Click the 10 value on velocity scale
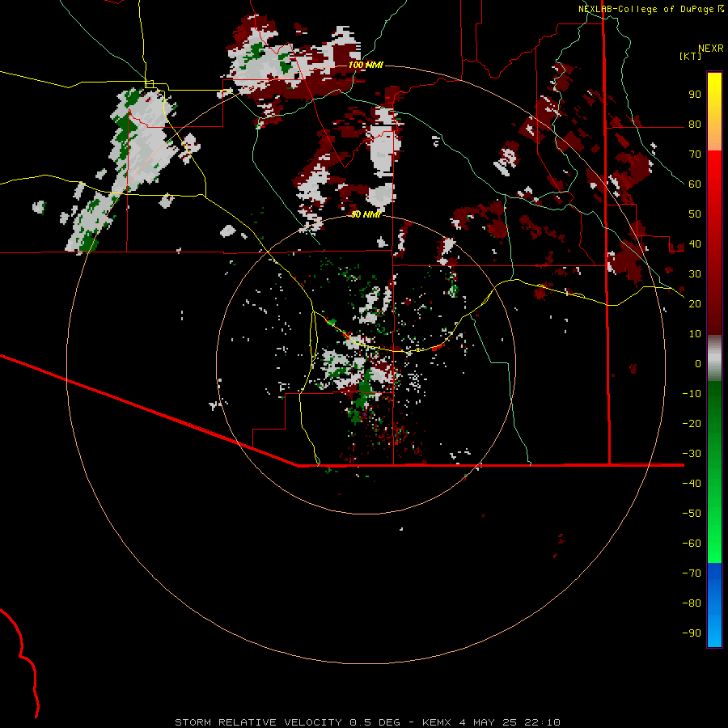This screenshot has width=728, height=728. coord(695,334)
